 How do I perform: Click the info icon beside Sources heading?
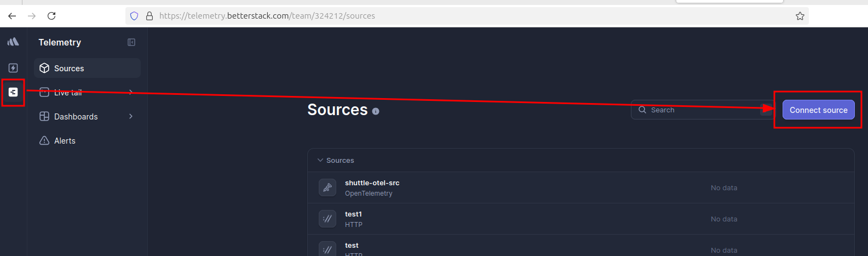point(376,111)
